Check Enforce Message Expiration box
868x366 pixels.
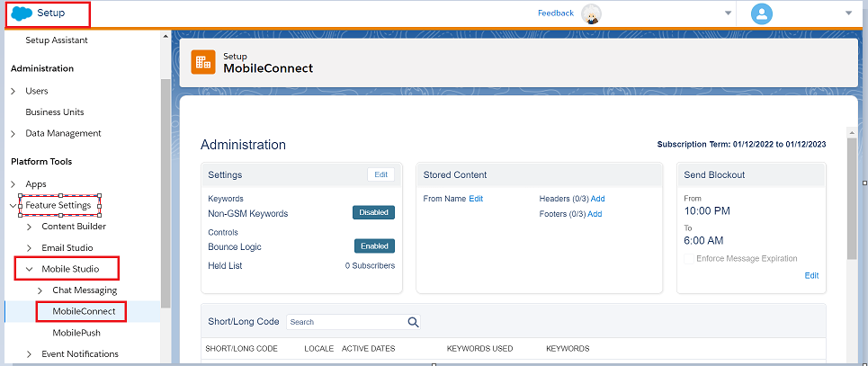689,259
